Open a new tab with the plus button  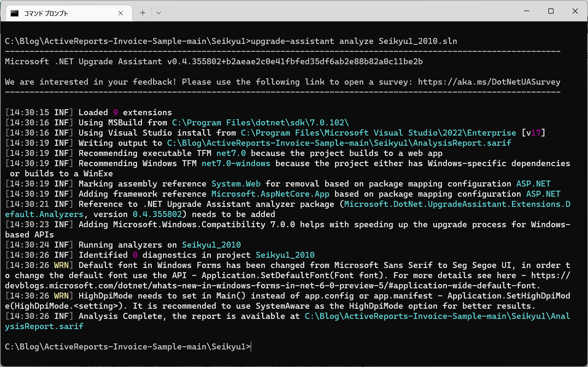coord(143,13)
